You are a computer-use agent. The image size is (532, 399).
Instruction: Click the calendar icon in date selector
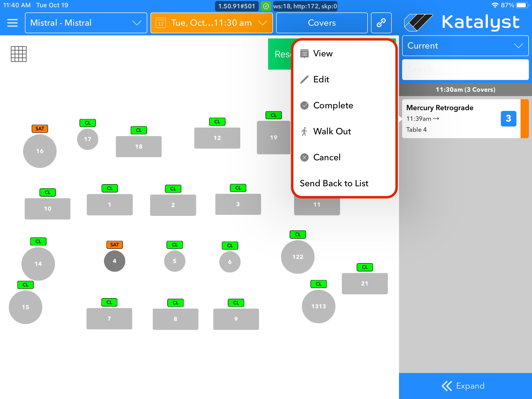coord(161,23)
